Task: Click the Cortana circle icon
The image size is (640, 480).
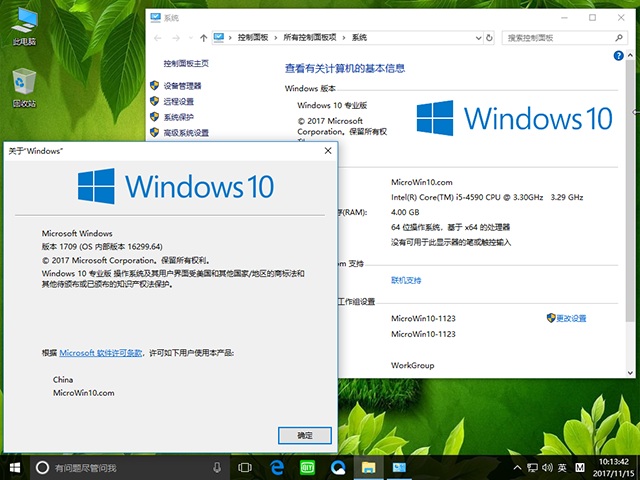Action: 42,468
